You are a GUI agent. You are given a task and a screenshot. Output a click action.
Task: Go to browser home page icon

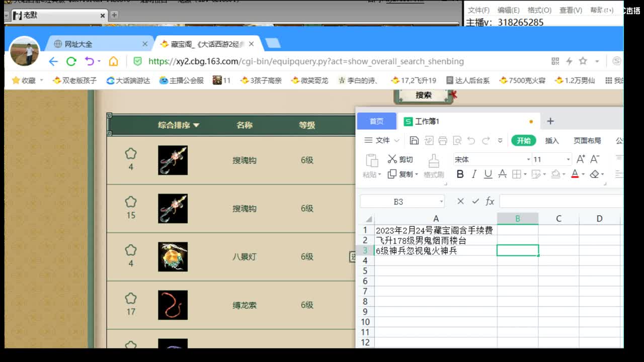(x=114, y=61)
